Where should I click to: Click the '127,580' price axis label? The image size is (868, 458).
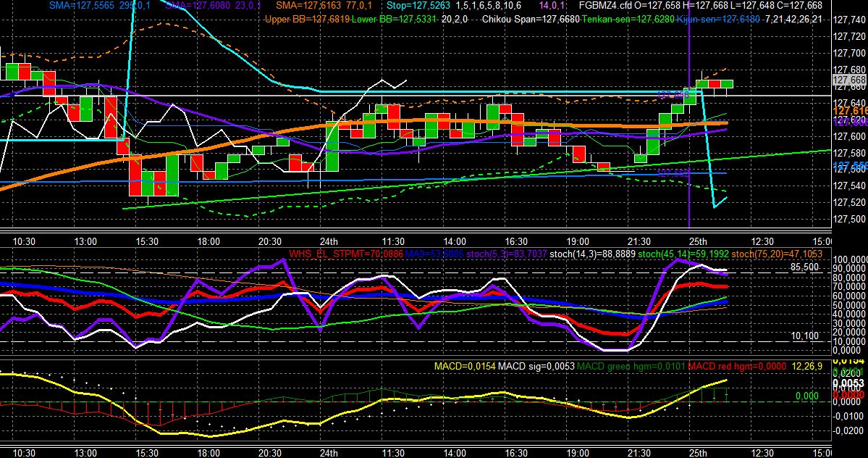pos(849,153)
